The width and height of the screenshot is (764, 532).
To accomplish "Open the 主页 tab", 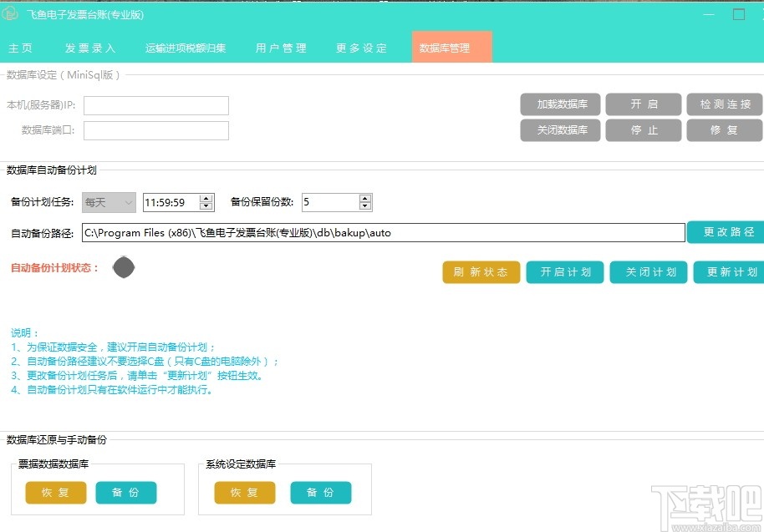I will pos(20,48).
